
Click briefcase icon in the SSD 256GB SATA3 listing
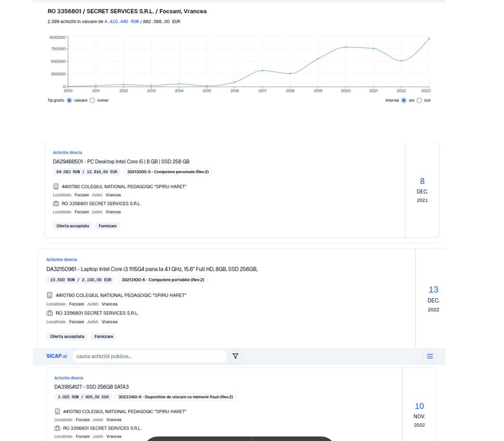click(57, 429)
